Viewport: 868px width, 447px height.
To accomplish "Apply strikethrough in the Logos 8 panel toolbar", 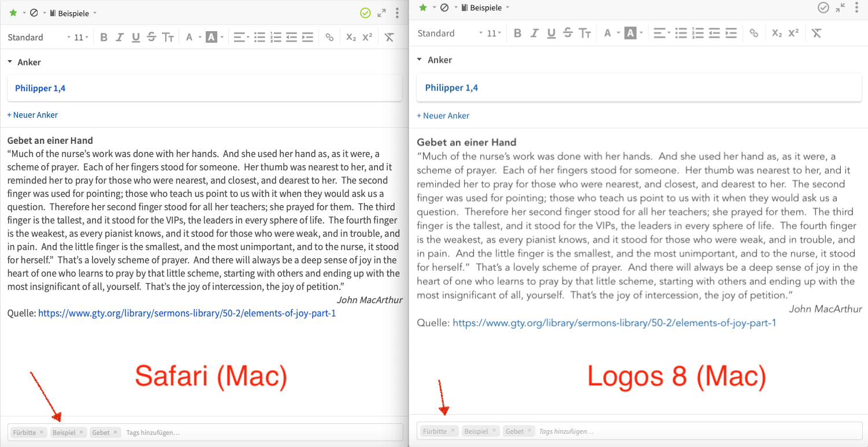I will point(568,33).
